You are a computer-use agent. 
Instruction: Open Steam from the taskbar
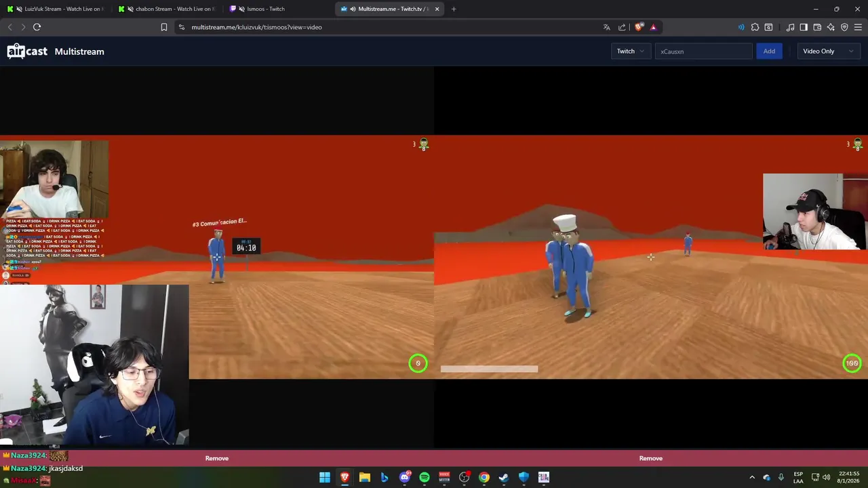(x=504, y=477)
